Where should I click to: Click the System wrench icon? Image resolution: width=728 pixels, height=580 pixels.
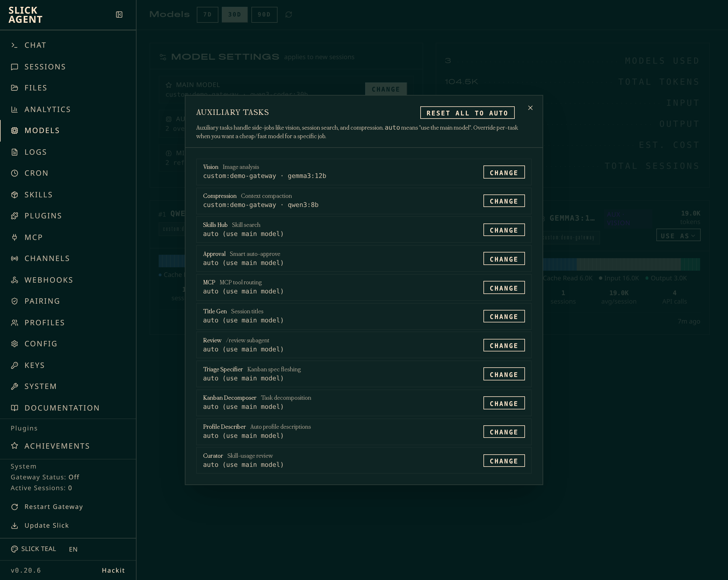coord(15,386)
